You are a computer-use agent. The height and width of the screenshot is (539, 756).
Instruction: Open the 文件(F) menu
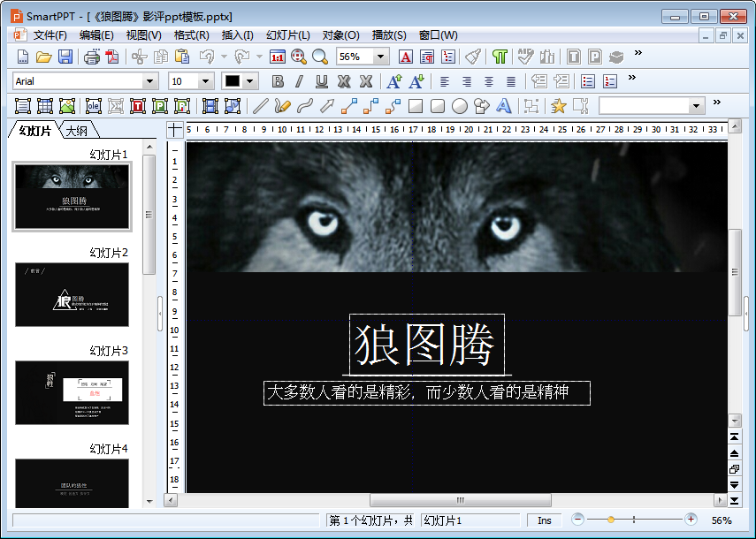50,35
